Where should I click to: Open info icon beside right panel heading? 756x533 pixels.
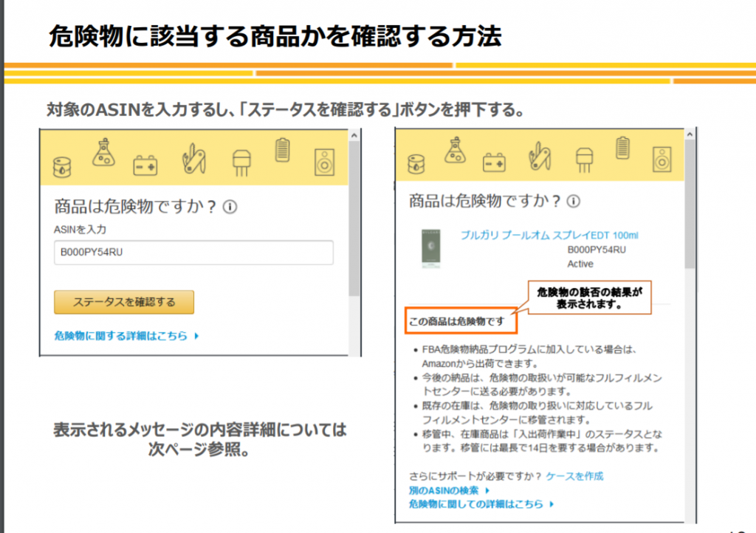[x=574, y=202]
